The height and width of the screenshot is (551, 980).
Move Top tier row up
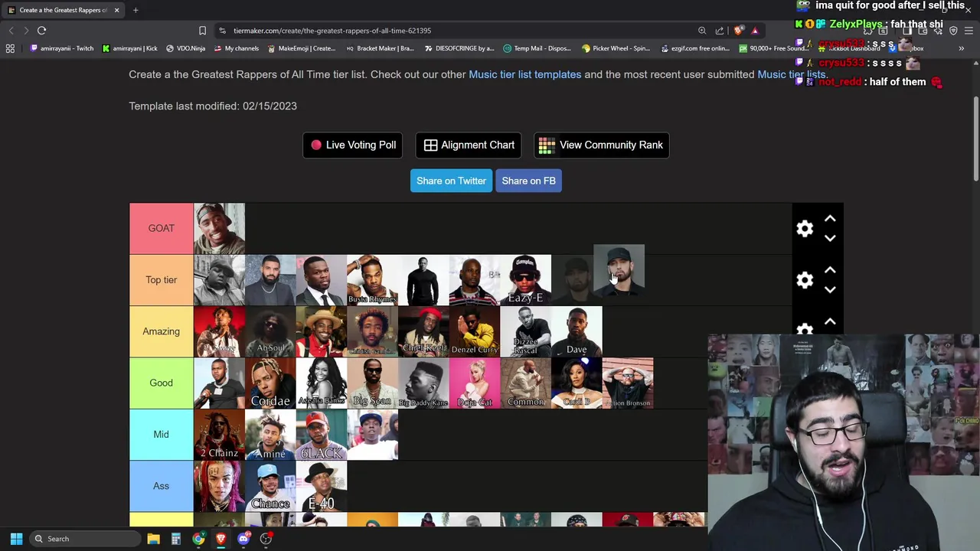[x=830, y=270]
